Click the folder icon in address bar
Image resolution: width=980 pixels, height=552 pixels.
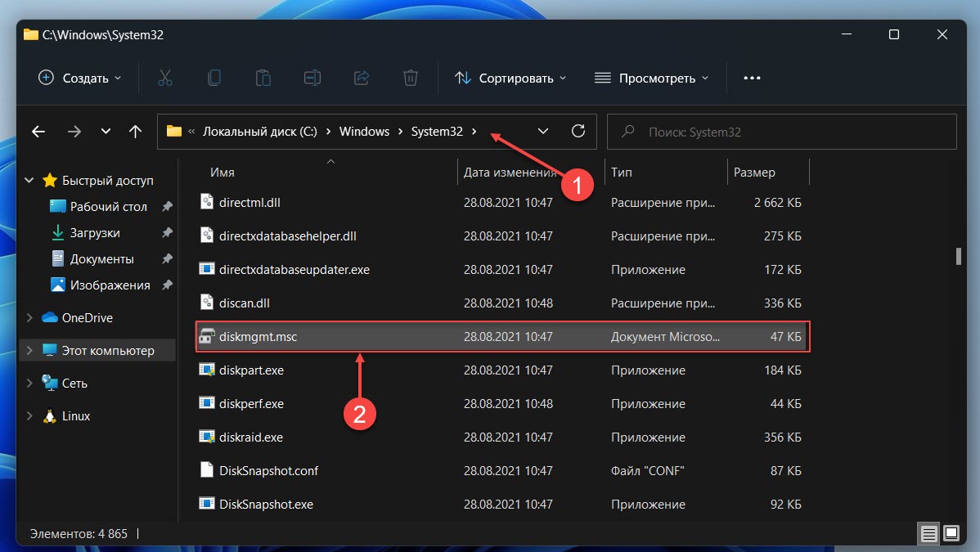[174, 132]
